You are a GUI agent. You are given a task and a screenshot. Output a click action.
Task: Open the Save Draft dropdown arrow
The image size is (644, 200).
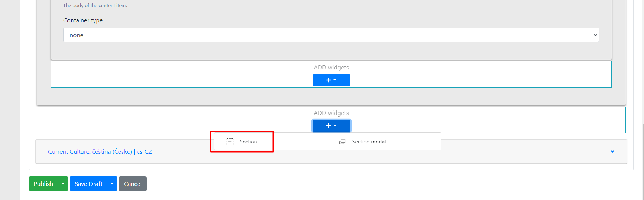tap(112, 184)
